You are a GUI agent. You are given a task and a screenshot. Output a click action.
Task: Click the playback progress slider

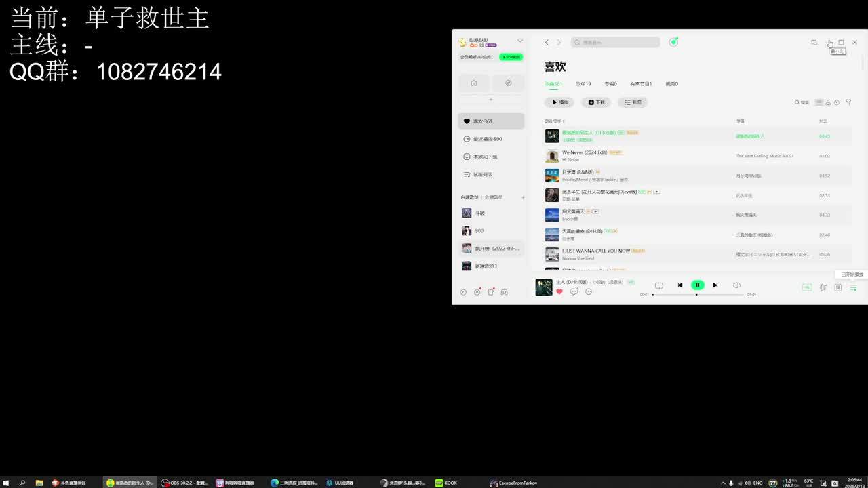point(698,295)
